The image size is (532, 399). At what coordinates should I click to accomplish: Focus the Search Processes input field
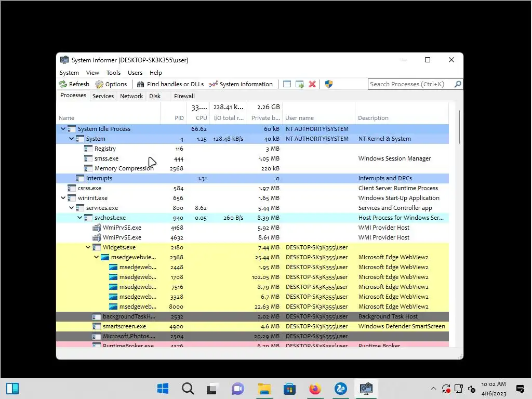411,84
